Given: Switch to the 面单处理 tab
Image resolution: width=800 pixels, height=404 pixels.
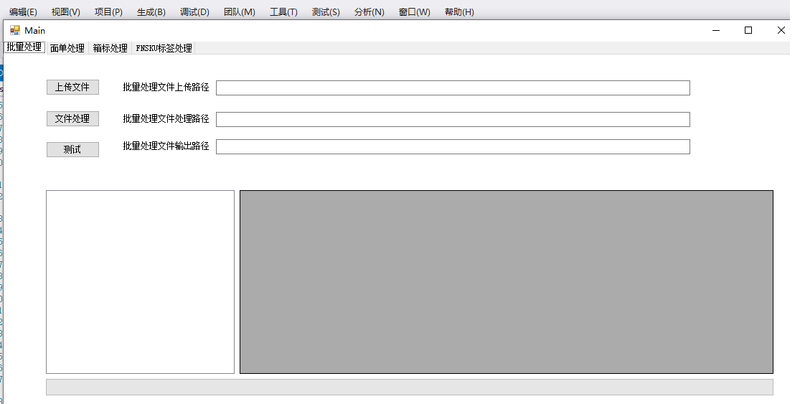Looking at the screenshot, I should click(x=67, y=48).
